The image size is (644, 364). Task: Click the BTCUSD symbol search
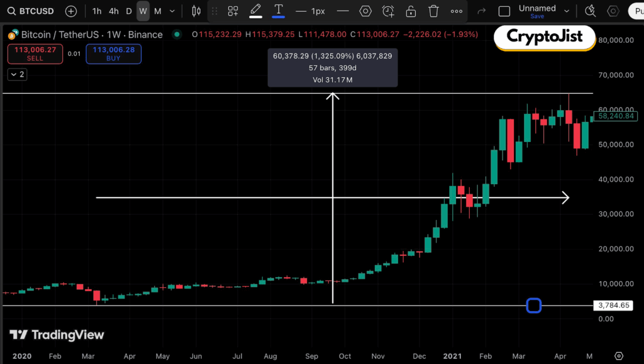pos(30,11)
